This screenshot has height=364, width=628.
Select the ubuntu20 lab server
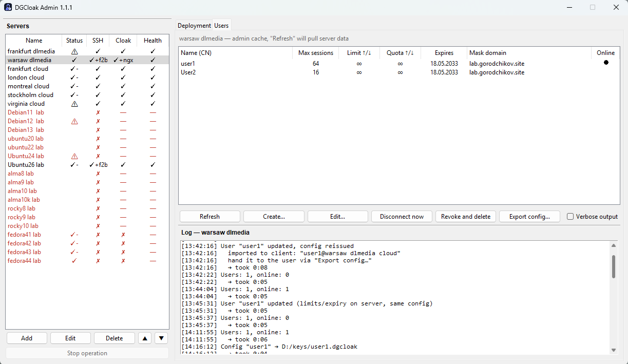87,139
